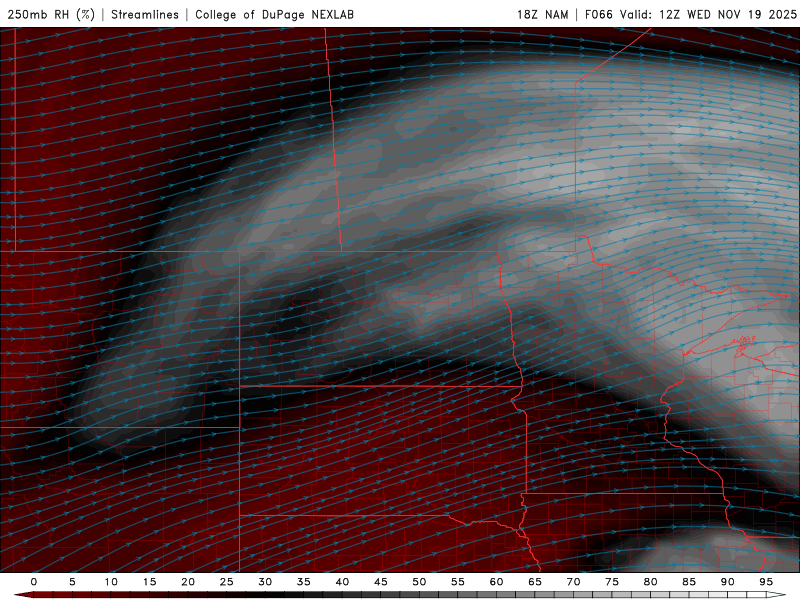Click the colorbar label "10"
The image size is (800, 600).
tap(111, 582)
